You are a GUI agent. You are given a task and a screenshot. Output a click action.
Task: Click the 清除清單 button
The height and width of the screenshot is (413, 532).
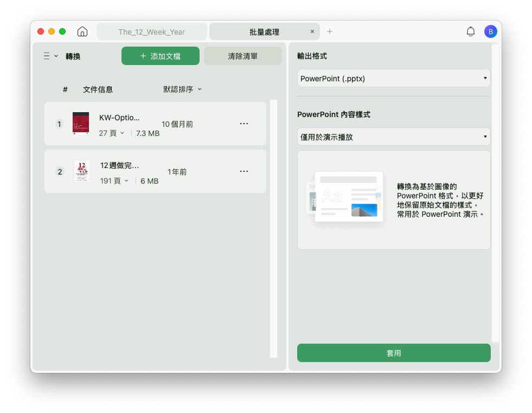(242, 56)
